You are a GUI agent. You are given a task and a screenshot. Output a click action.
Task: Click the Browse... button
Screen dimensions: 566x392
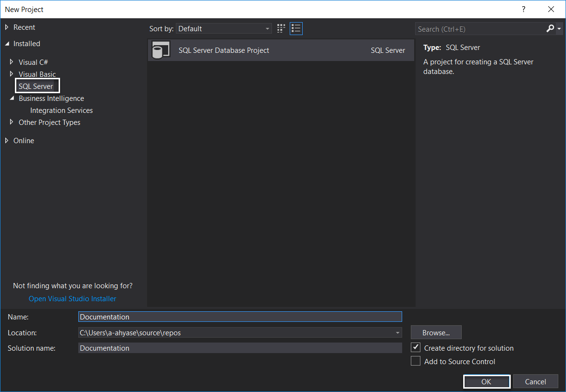(x=436, y=332)
